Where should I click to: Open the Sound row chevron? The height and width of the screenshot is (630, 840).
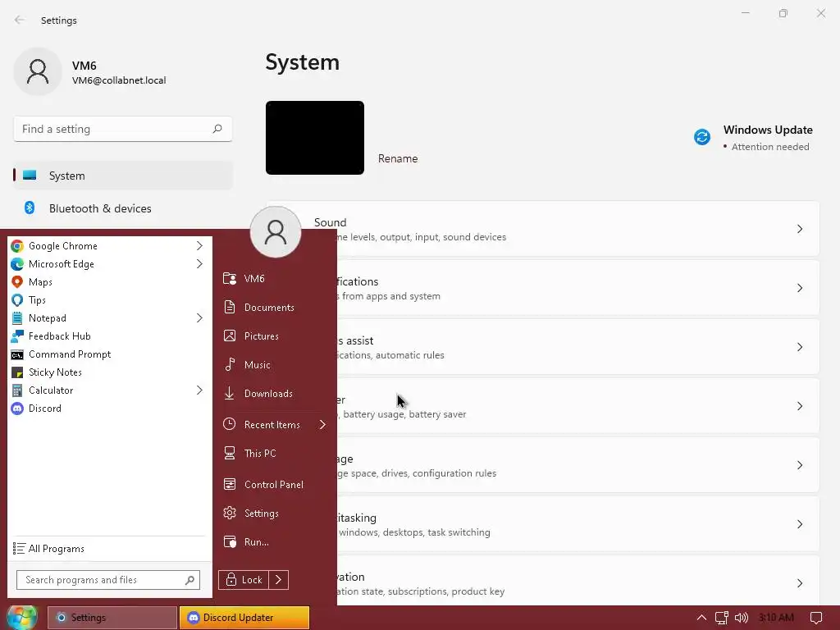pyautogui.click(x=799, y=230)
